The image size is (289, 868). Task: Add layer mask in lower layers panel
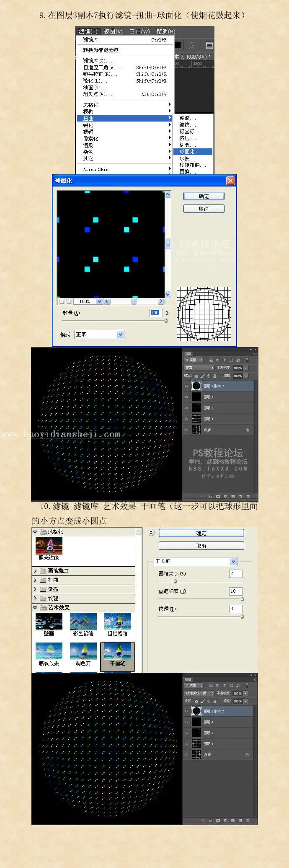(218, 820)
